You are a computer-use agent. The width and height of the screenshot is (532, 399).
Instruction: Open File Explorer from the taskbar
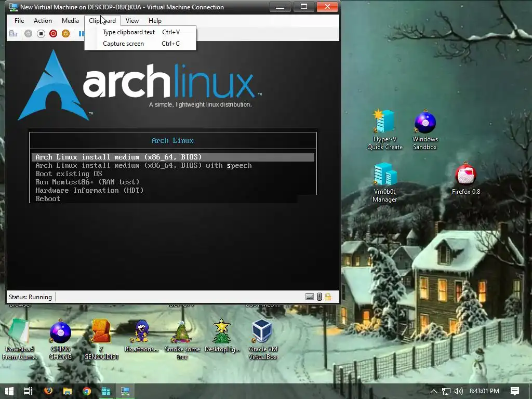(x=68, y=391)
